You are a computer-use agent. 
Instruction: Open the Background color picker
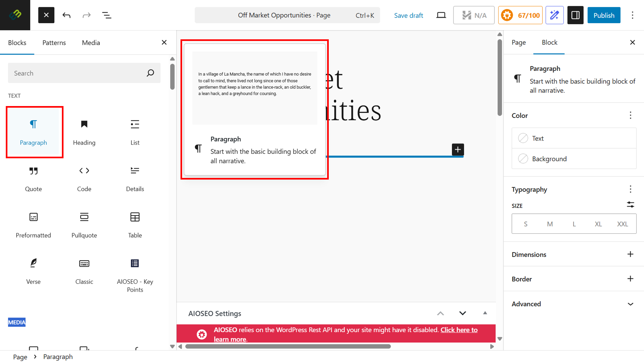coord(574,159)
